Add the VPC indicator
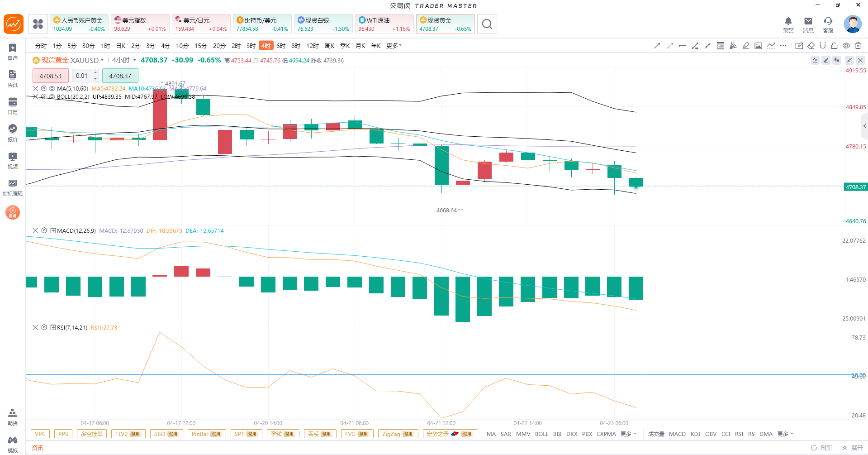Screen dimensions: 868x455 pos(40,434)
